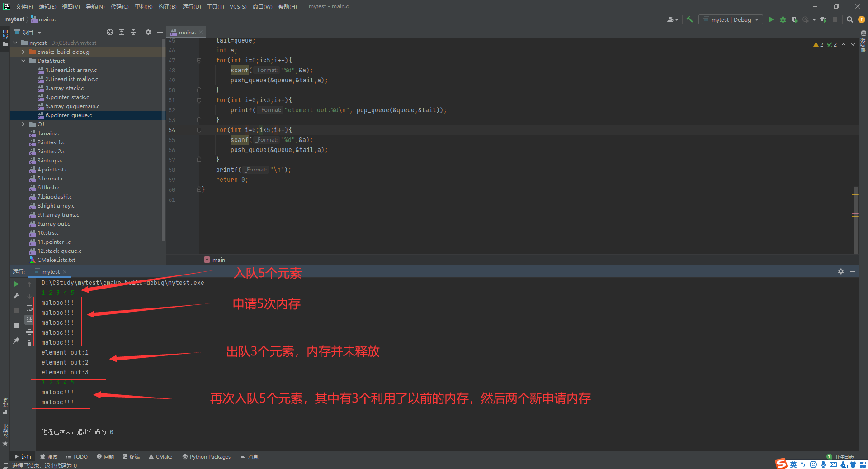The height and width of the screenshot is (469, 868).
Task: Toggle soft-wrap in the run console
Action: pyautogui.click(x=29, y=308)
